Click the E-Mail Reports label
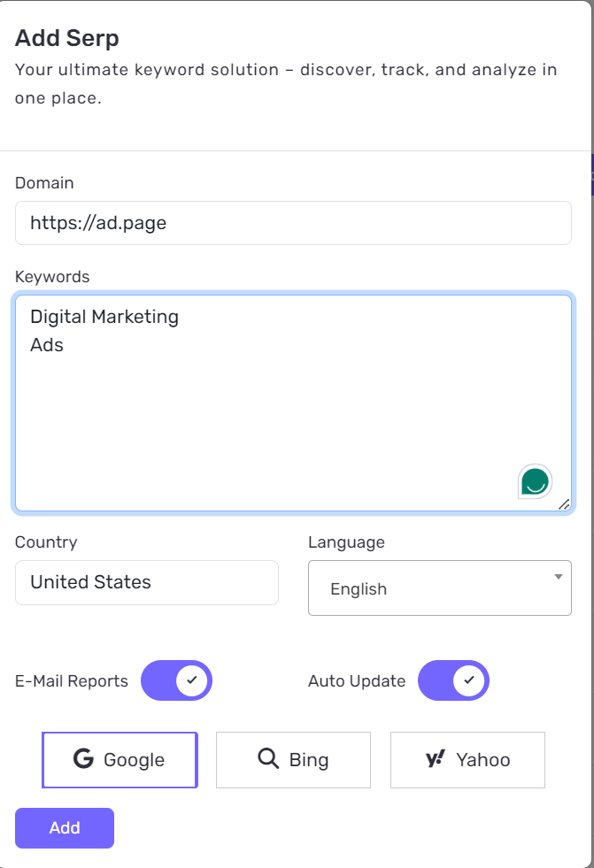594x868 pixels. [72, 681]
